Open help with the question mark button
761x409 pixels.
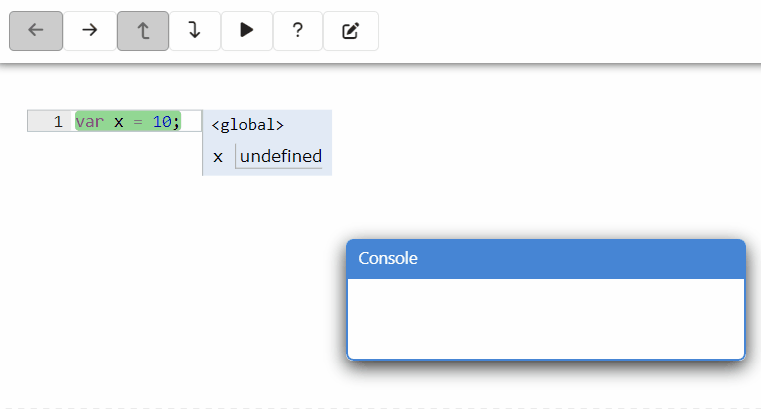(x=298, y=31)
